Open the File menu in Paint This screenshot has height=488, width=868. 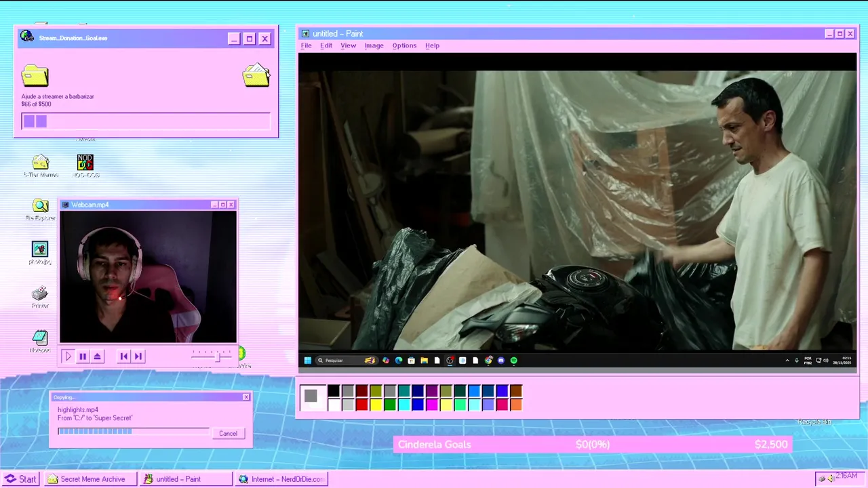pyautogui.click(x=307, y=45)
